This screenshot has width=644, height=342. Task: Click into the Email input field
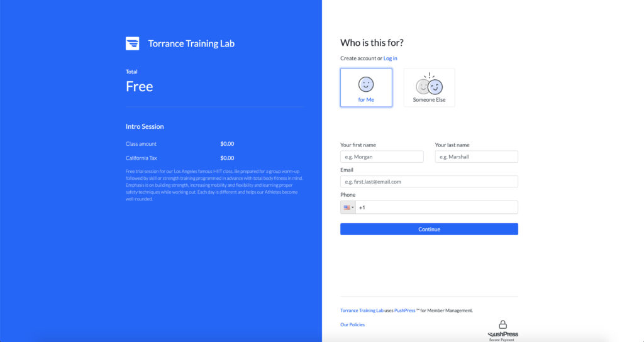pos(429,182)
